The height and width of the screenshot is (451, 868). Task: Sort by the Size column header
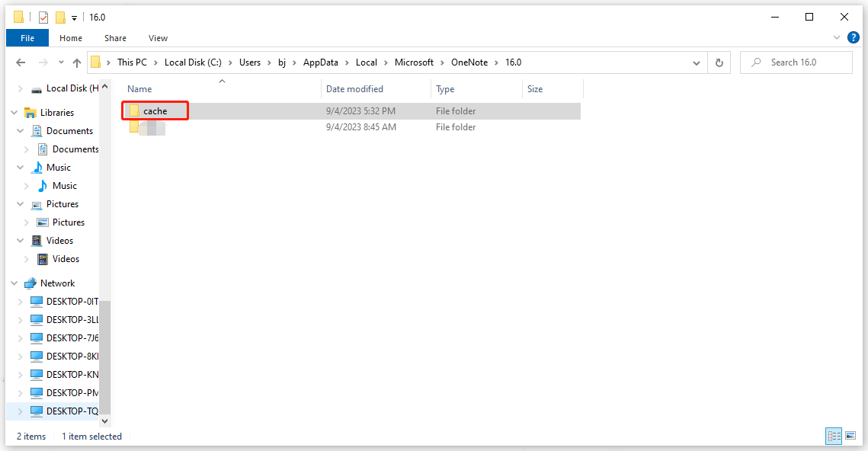coord(553,89)
